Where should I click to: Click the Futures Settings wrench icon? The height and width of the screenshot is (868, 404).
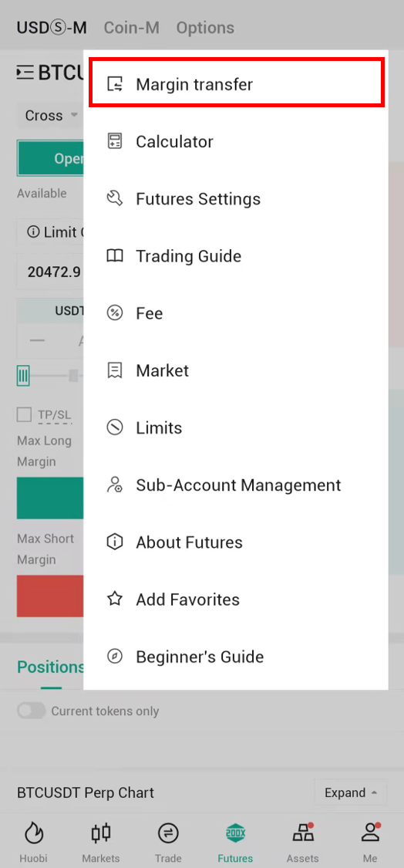point(115,199)
